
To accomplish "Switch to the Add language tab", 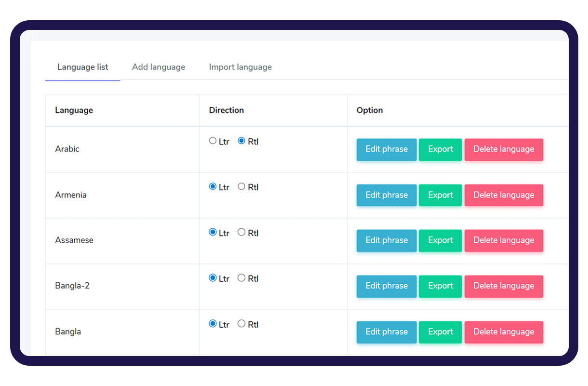I will [159, 67].
